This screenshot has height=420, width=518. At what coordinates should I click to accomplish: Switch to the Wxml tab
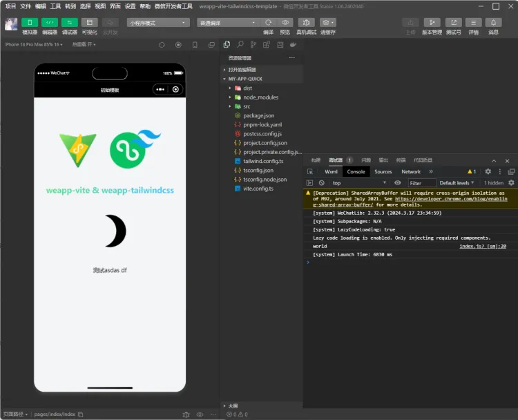click(x=331, y=171)
